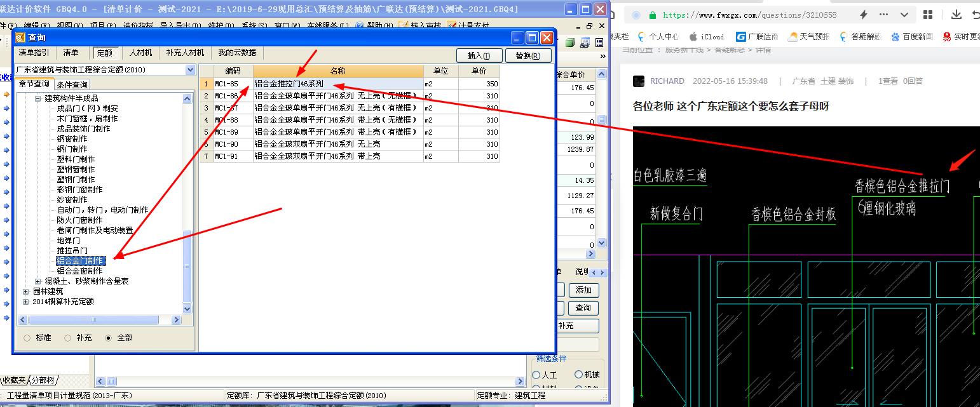Open the 广联达 bookmark with G icon
The image size is (980, 407).
[757, 37]
